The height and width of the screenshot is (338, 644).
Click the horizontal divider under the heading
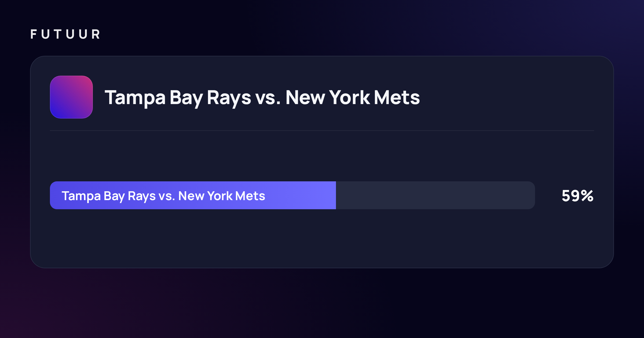322,131
